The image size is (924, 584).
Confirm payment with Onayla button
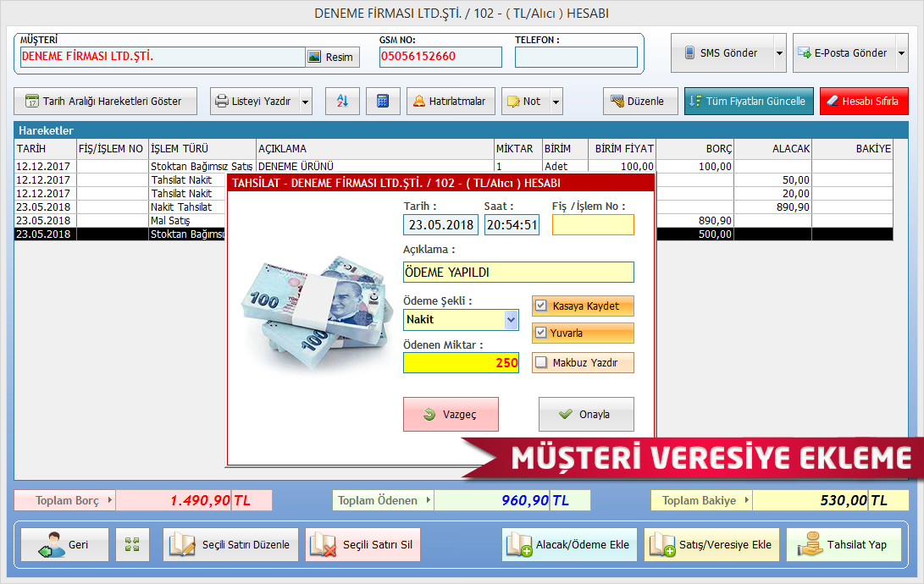586,415
